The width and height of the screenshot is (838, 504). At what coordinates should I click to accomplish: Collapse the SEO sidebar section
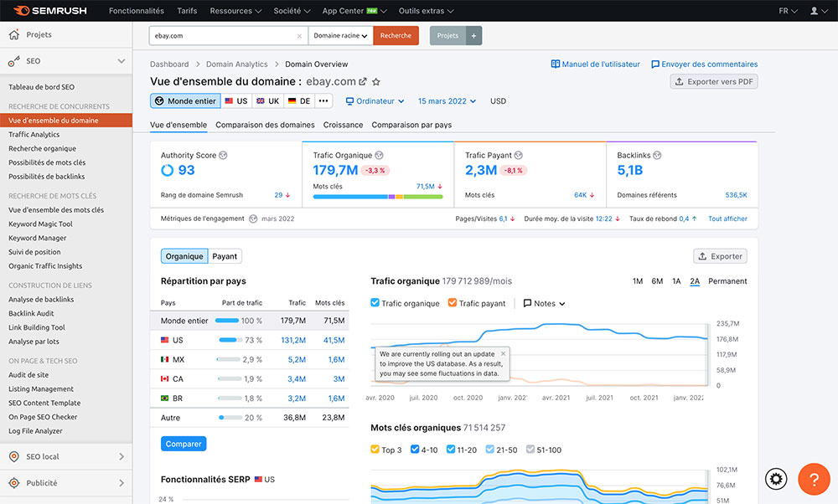pyautogui.click(x=122, y=61)
